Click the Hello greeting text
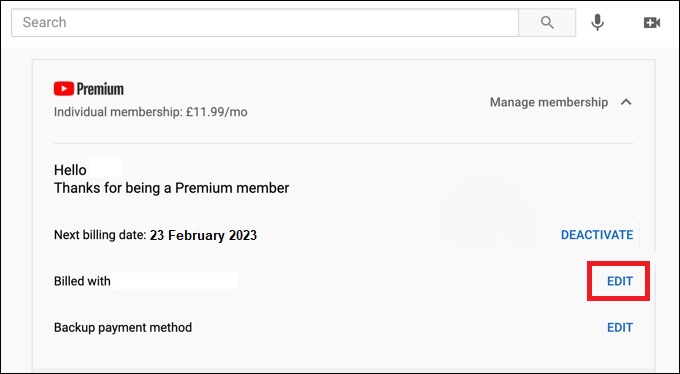 pos(70,170)
